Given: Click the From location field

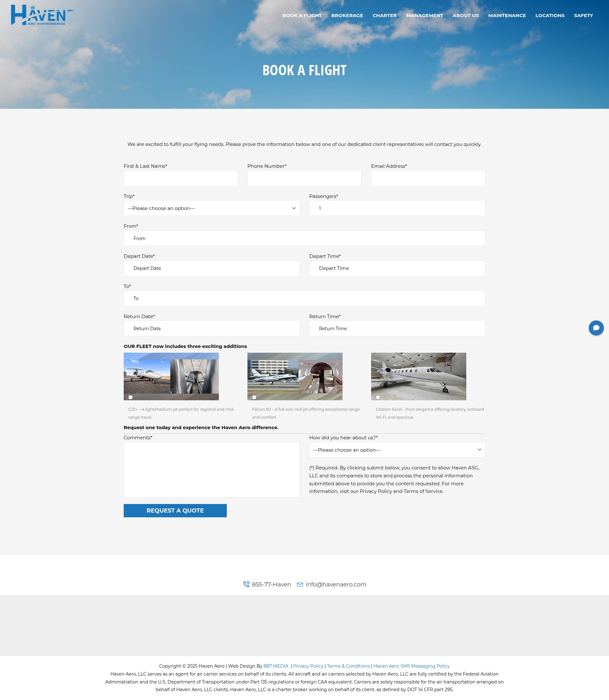Looking at the screenshot, I should tap(304, 238).
